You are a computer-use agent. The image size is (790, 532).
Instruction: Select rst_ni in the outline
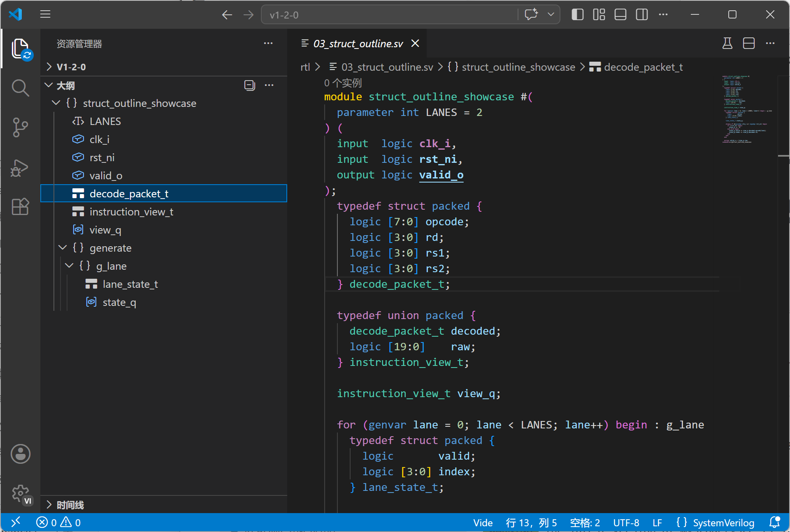tap(164, 157)
